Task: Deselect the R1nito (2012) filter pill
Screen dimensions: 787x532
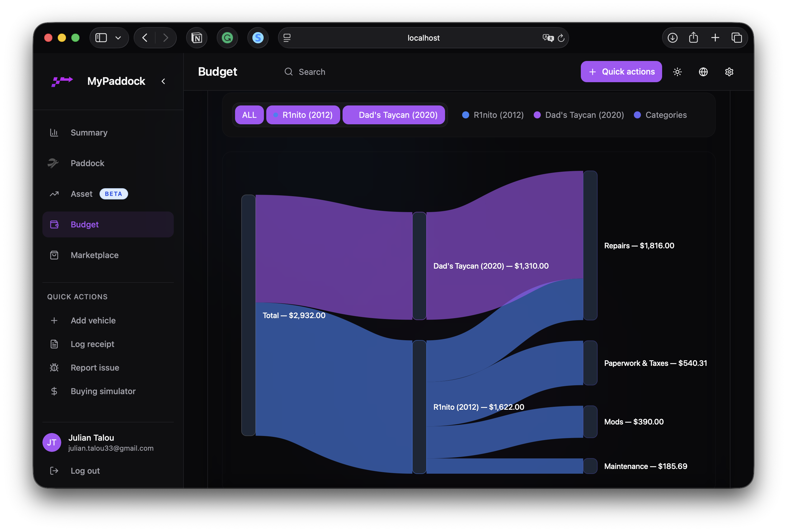Action: [x=303, y=115]
